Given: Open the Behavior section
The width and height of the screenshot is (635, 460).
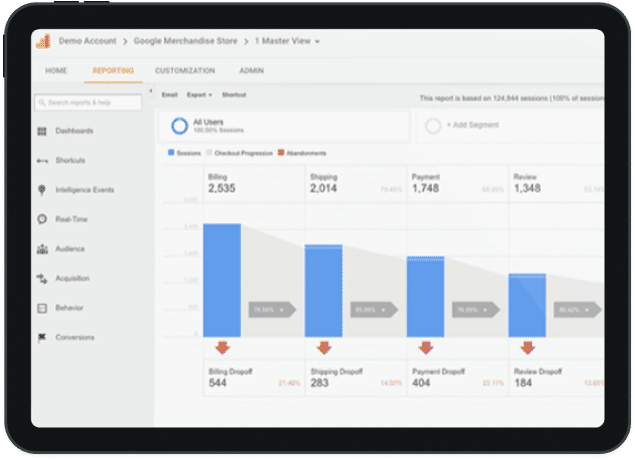Looking at the screenshot, I should coord(69,308).
